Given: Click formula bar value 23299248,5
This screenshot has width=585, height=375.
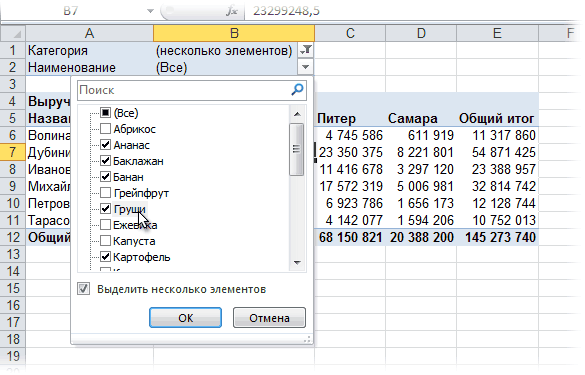Looking at the screenshot, I should pos(286,11).
